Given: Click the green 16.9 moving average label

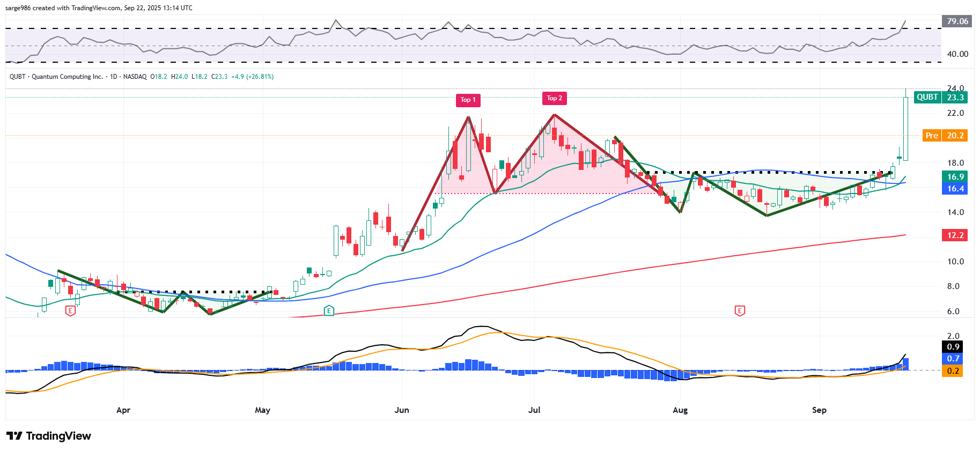Looking at the screenshot, I should [x=955, y=177].
